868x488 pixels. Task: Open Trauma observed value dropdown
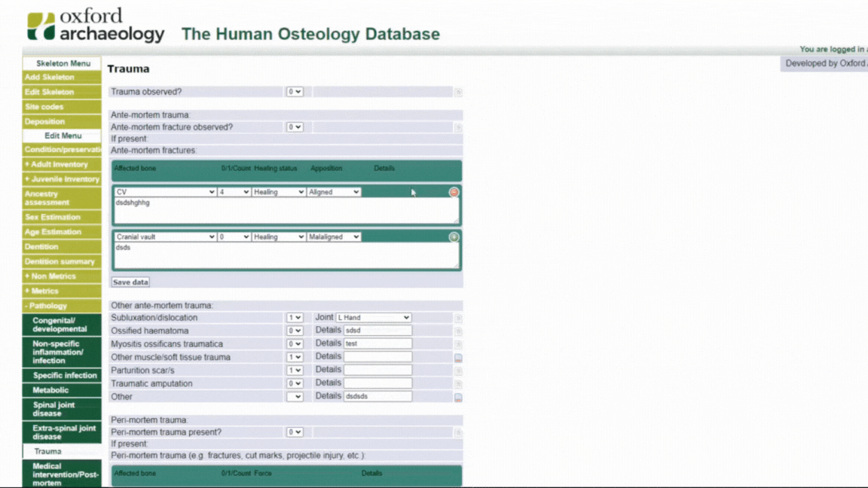coord(295,92)
